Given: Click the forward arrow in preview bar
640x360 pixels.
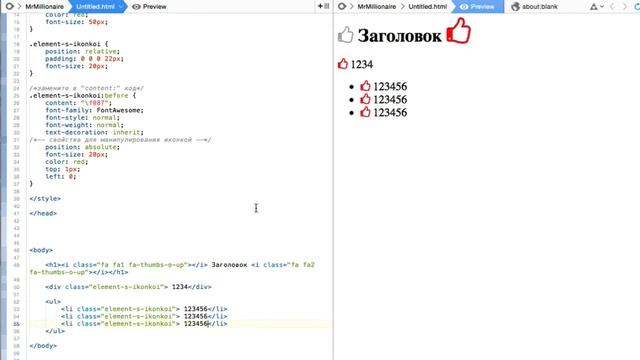Looking at the screenshot, I should tap(624, 7).
